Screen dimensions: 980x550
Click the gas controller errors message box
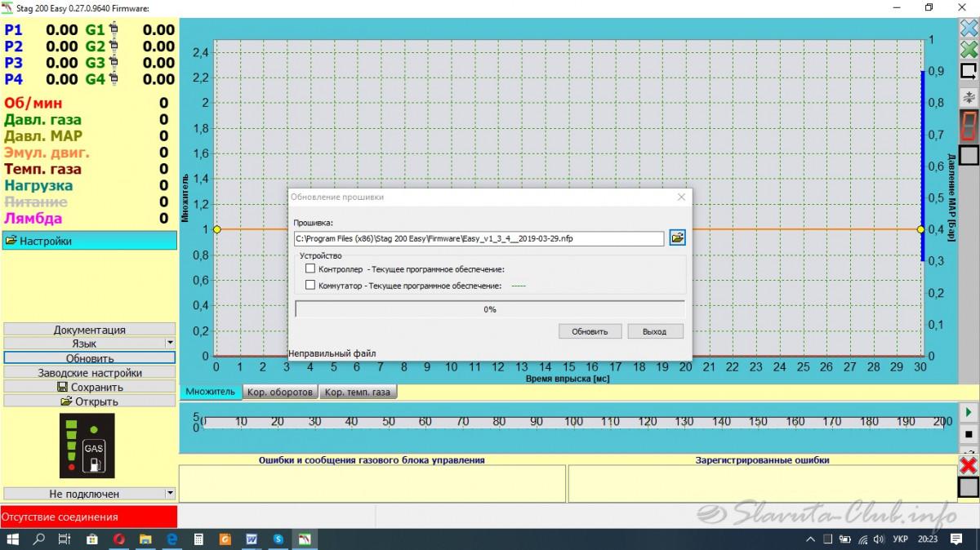coord(372,484)
